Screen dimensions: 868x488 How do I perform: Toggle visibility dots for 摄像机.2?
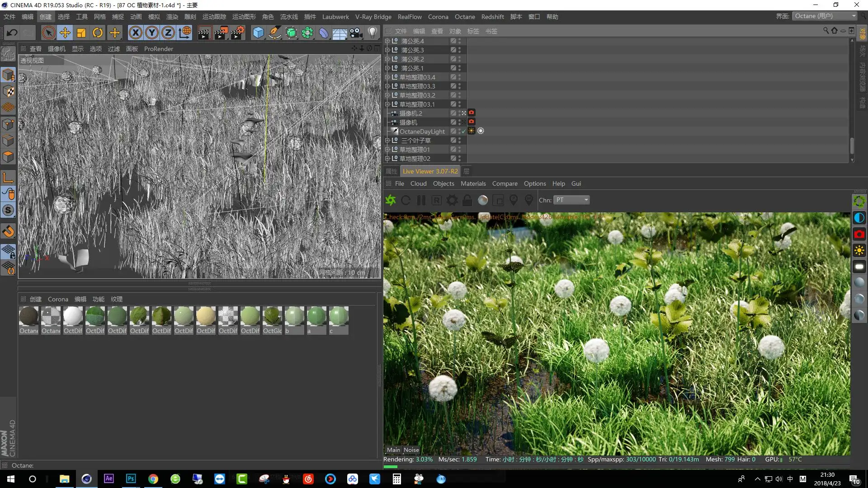[460, 113]
